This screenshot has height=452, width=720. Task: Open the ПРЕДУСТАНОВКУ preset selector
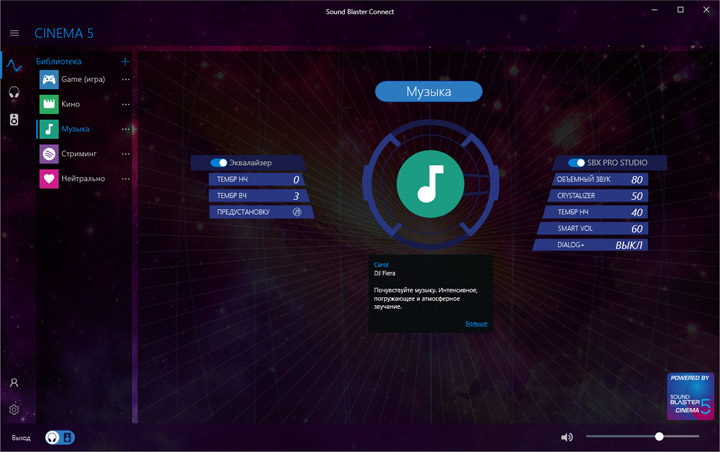[x=261, y=212]
